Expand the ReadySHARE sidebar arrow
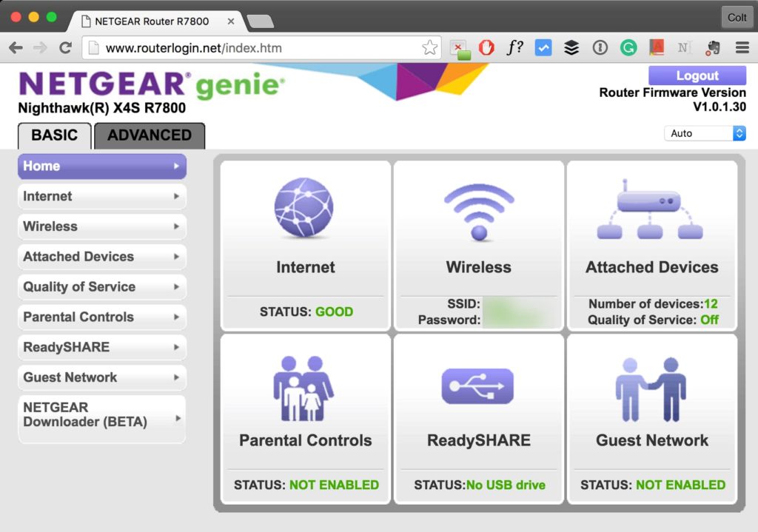This screenshot has height=532, width=758. 176,347
